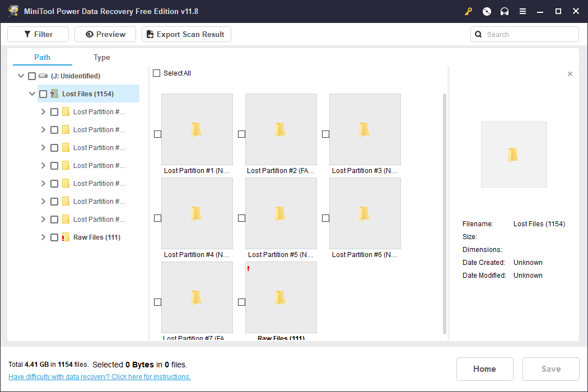The image size is (588, 392).
Task: Tick checkbox beside Lost Partition #7 thumbnail
Action: click(157, 302)
